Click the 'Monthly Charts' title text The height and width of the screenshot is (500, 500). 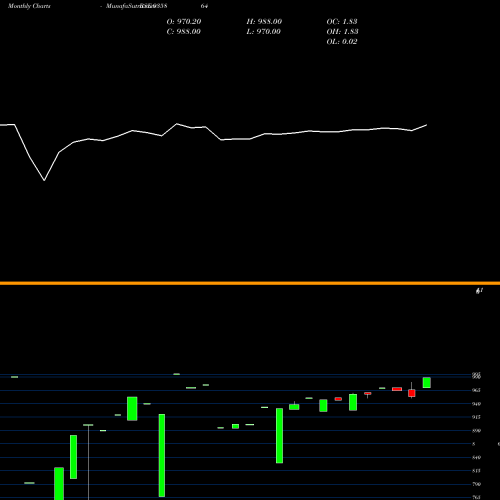coord(29,6)
